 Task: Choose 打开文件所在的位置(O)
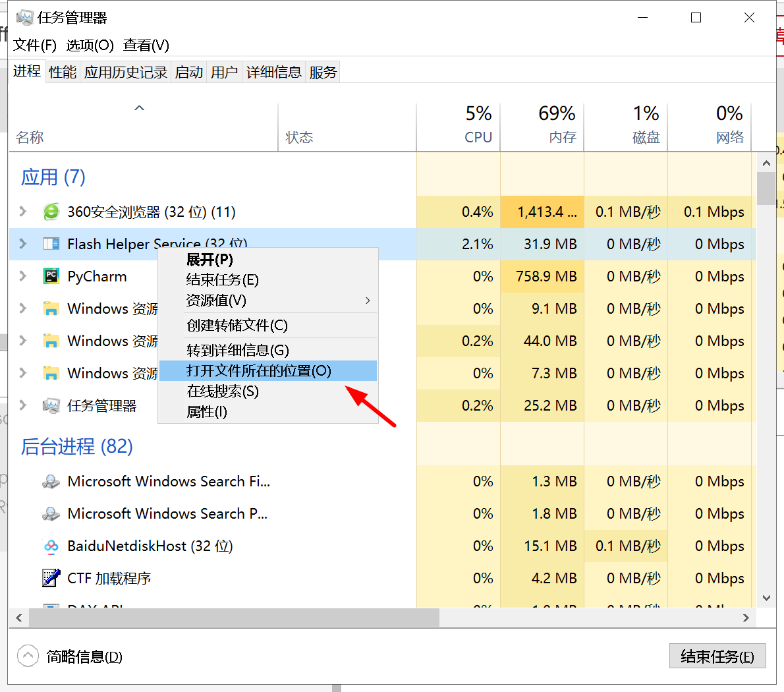[268, 370]
